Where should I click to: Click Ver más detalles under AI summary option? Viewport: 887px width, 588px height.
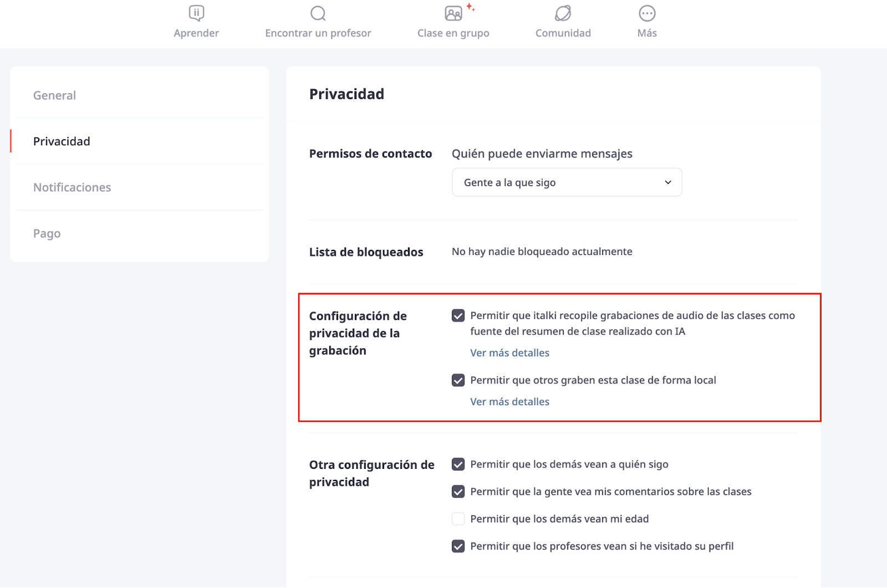point(509,353)
